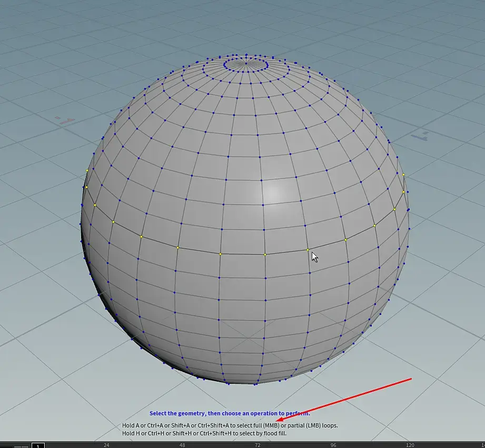This screenshot has height=448, width=485.
Task: Move to frame 120 on the timeline
Action: [410, 445]
